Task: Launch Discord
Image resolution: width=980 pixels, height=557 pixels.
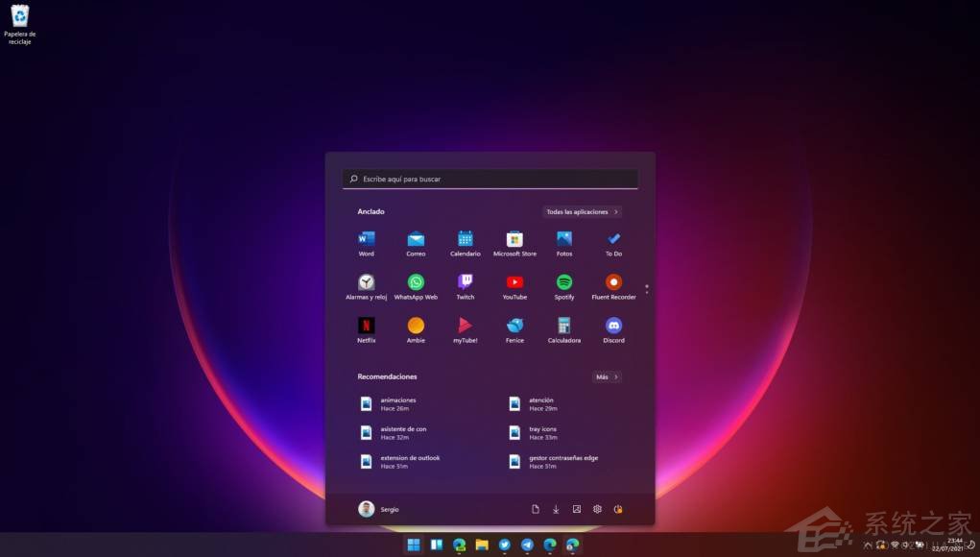Action: (x=613, y=330)
